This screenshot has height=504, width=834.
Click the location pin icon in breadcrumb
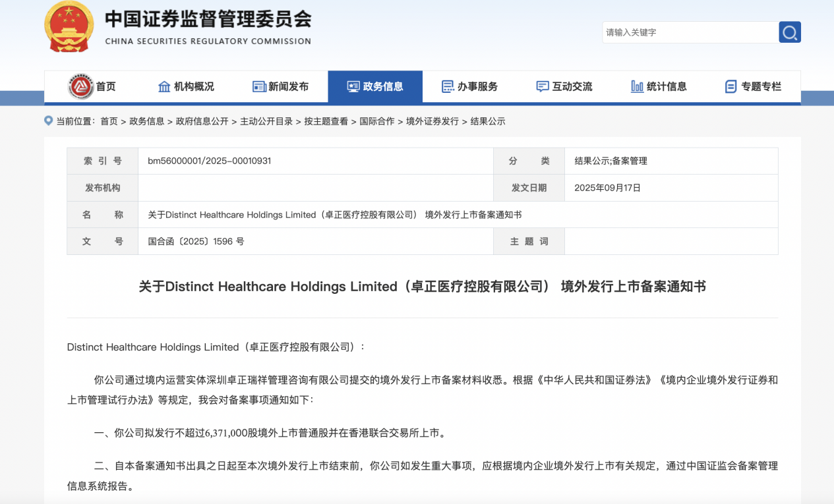[48, 121]
